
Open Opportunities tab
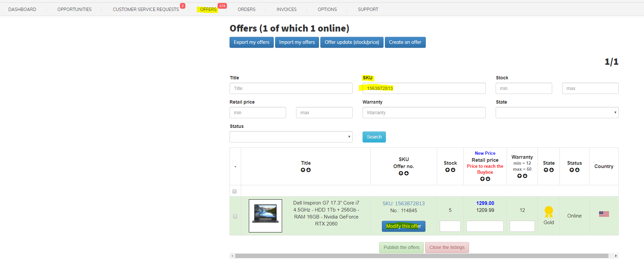pyautogui.click(x=75, y=9)
